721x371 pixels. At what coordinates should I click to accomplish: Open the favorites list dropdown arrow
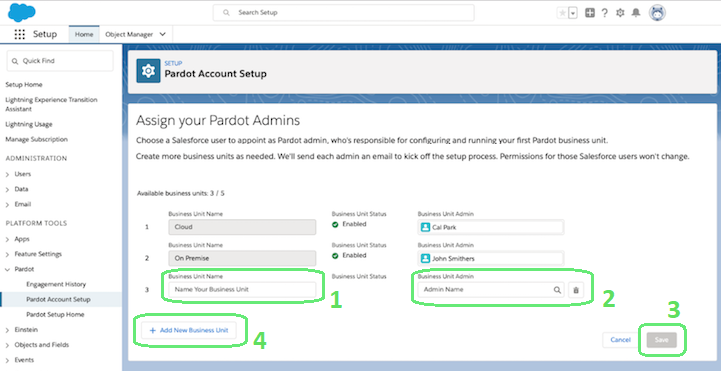point(573,13)
